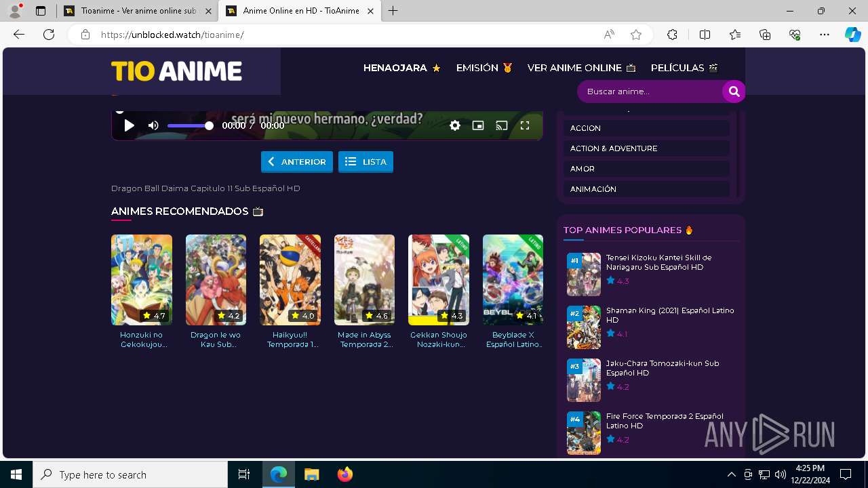Screen dimensions: 868x488
Task: Toggle picture-in-picture in video player
Action: [x=478, y=125]
